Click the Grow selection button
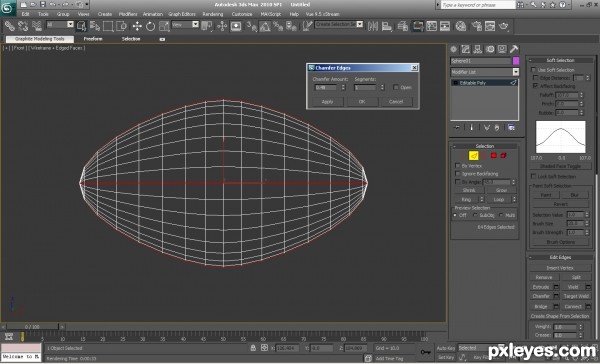The height and width of the screenshot is (364, 600). pos(501,190)
